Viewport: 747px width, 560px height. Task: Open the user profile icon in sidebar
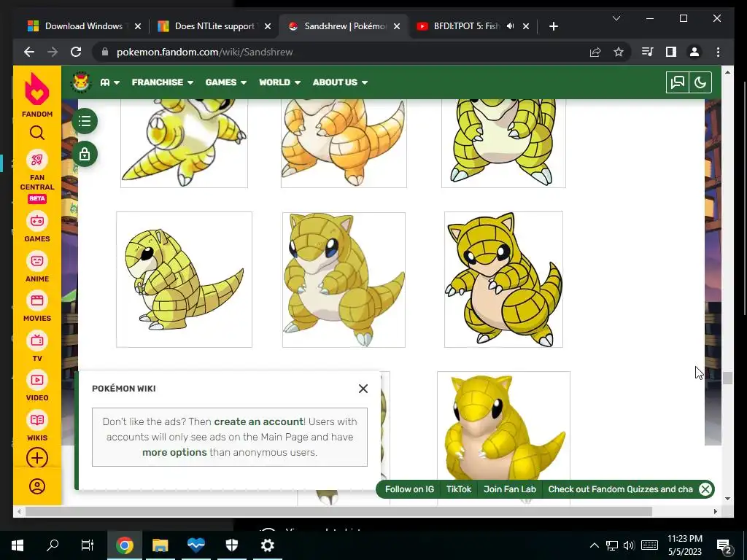[x=36, y=486]
